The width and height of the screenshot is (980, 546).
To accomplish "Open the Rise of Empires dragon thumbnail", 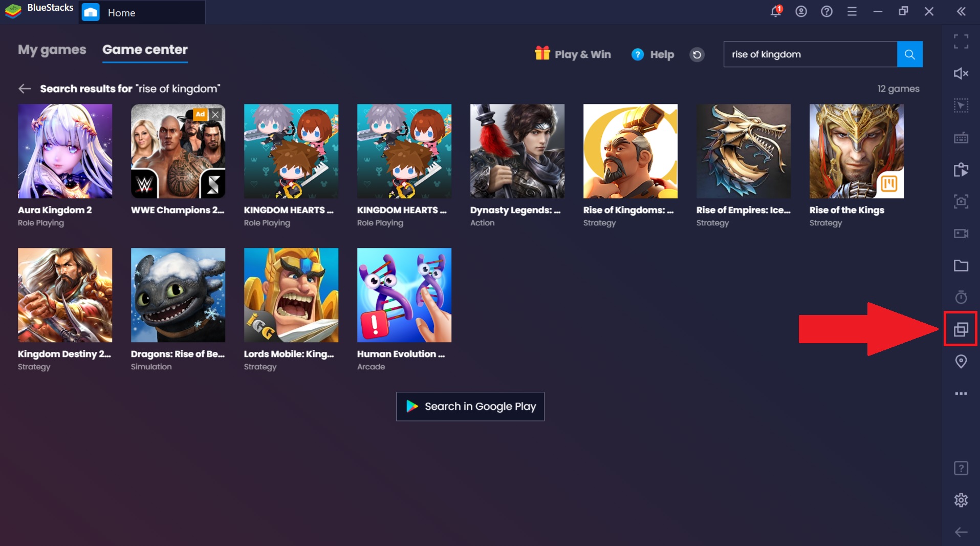I will [x=744, y=151].
